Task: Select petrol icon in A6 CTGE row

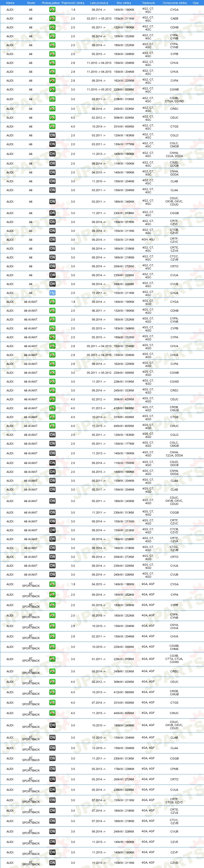Action: click(x=52, y=126)
